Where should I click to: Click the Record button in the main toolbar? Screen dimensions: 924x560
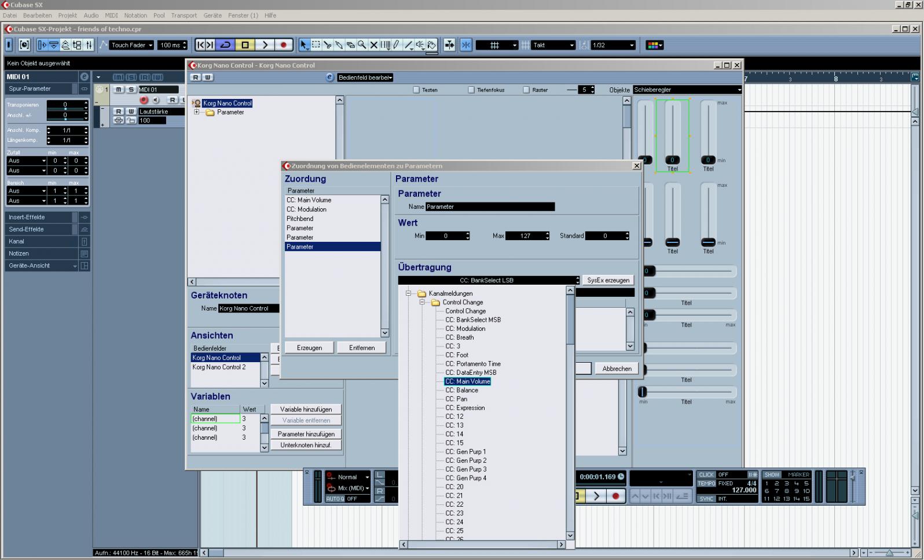tap(283, 45)
